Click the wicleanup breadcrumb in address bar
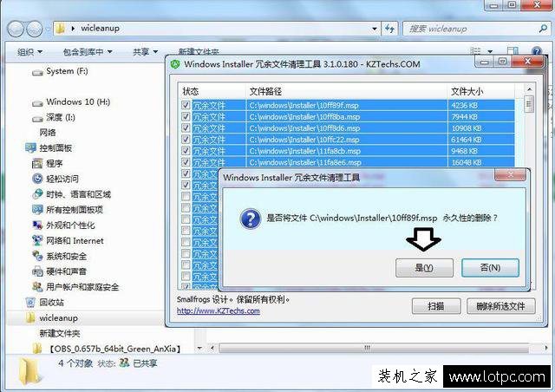Viewport: 555px width, 392px height. coord(101,29)
